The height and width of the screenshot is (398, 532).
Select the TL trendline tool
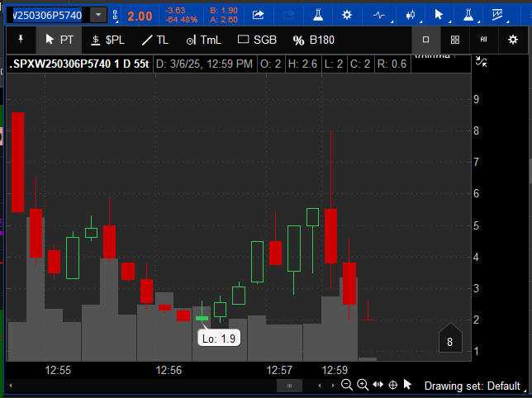155,40
